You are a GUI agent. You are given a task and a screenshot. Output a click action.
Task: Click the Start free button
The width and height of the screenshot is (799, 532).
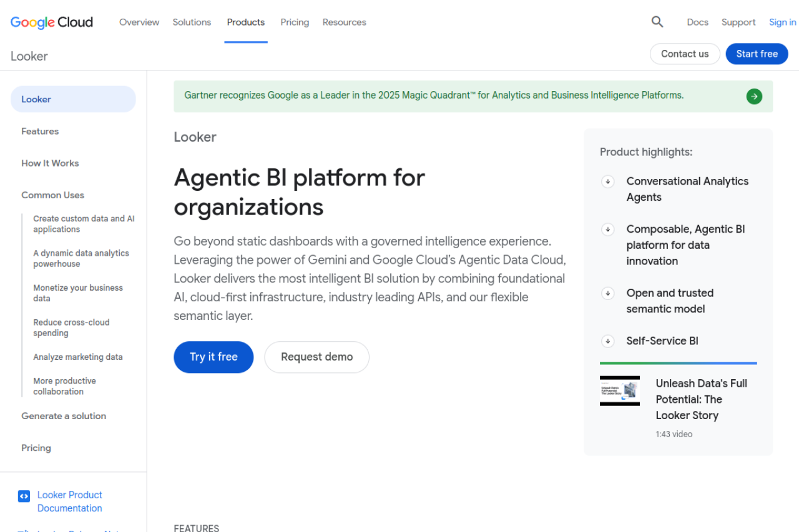click(757, 54)
